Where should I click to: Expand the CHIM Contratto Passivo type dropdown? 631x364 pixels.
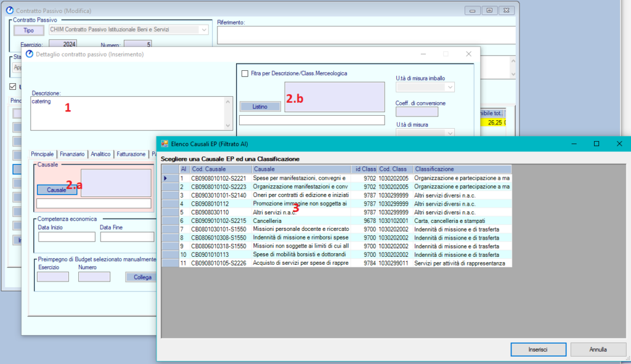[x=204, y=30]
